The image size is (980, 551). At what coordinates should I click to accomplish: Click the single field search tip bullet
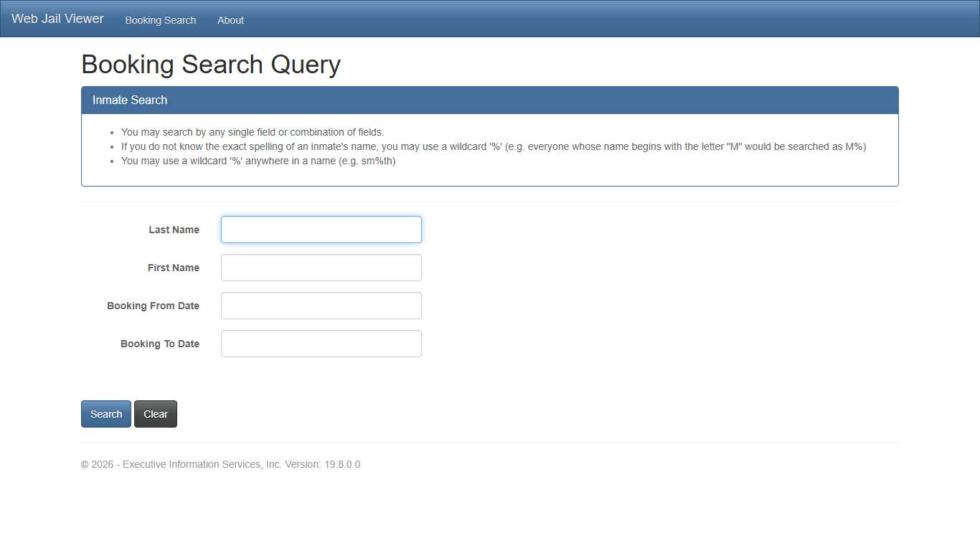[x=253, y=132]
